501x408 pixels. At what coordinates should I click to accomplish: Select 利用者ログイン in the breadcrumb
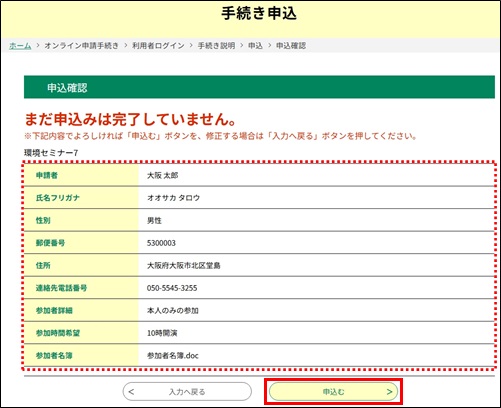(158, 46)
